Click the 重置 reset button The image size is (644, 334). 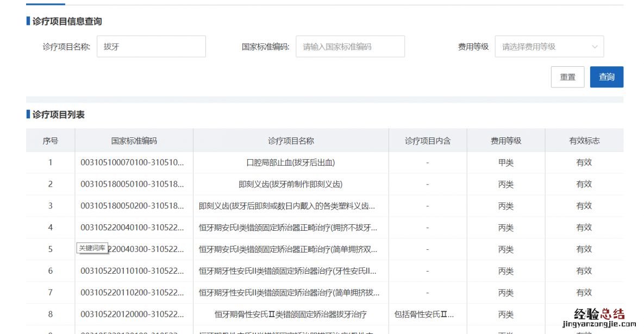[x=567, y=77]
